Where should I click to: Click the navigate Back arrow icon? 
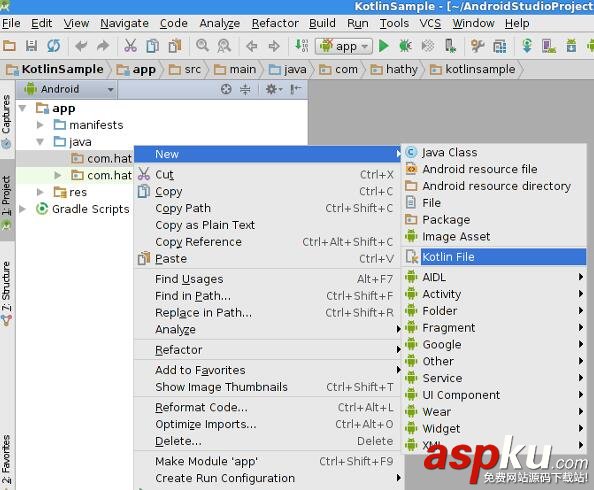[252, 46]
